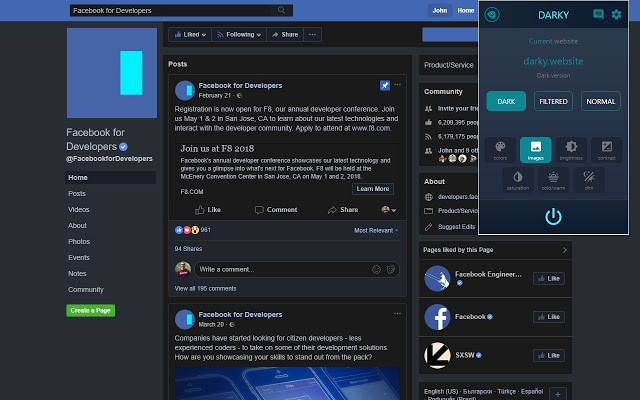Select Videos in page sidebar

[x=78, y=209]
